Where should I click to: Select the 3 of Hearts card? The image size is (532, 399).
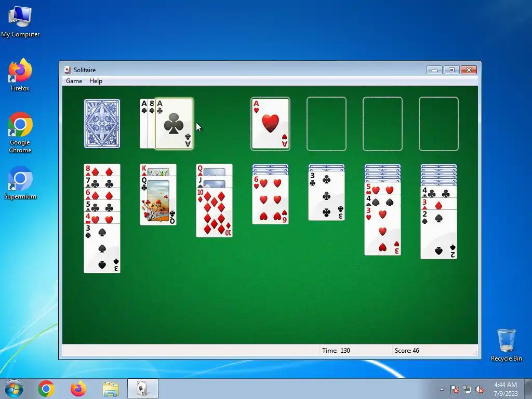(382, 230)
